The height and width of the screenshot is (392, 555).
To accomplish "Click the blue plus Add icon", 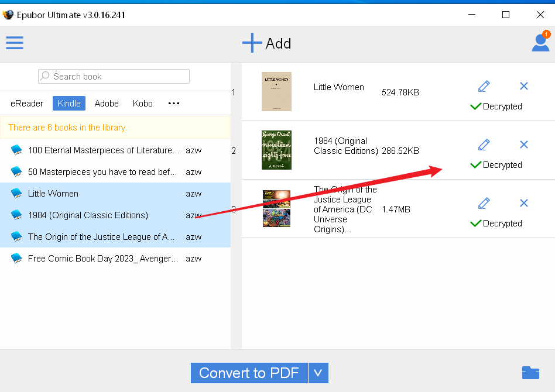I will pos(252,43).
